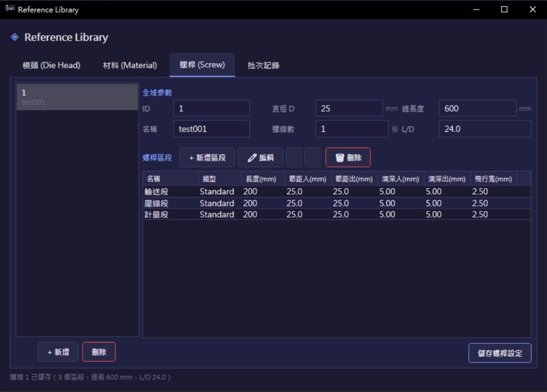Image resolution: width=547 pixels, height=392 pixels.
Task: Click the + 新增 button under the screw list
Action: coord(58,352)
